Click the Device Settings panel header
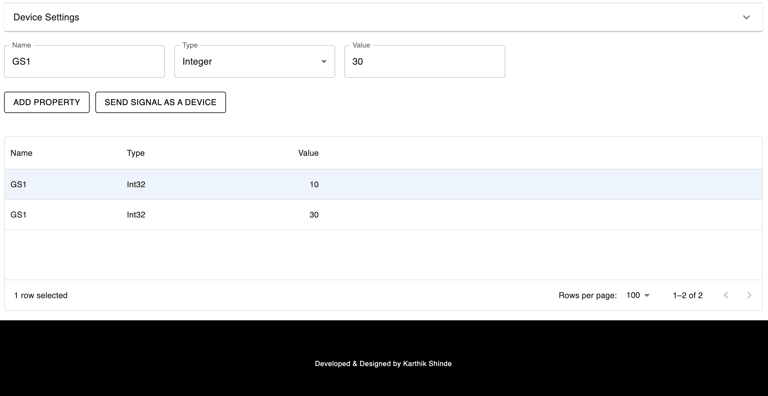The image size is (768, 396). [x=384, y=17]
